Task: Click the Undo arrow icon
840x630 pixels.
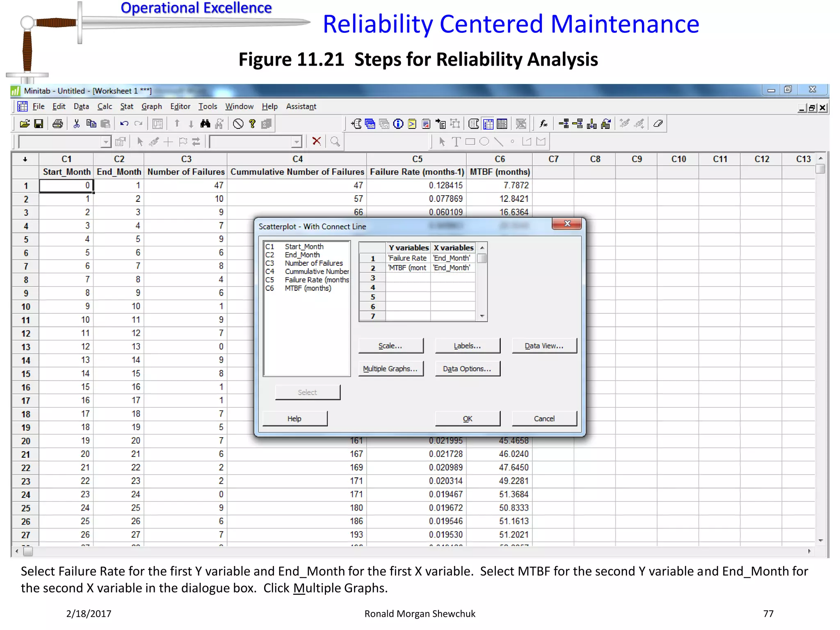Action: (x=124, y=124)
